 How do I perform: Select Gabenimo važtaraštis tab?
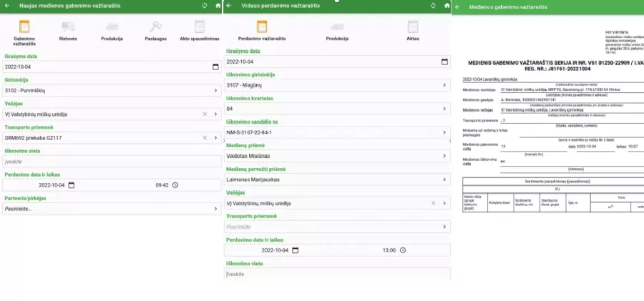[x=24, y=29]
